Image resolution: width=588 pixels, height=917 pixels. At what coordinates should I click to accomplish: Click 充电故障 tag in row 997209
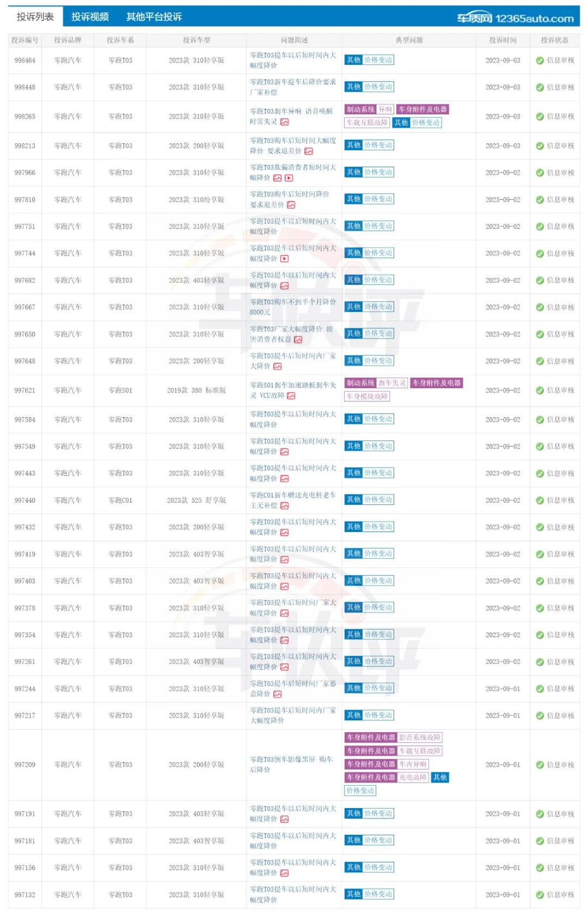coord(413,778)
